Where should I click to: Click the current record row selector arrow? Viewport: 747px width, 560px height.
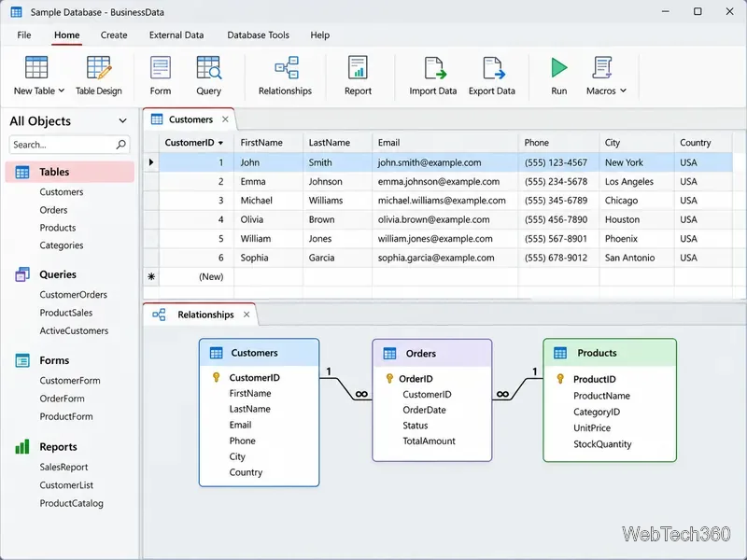pos(151,162)
